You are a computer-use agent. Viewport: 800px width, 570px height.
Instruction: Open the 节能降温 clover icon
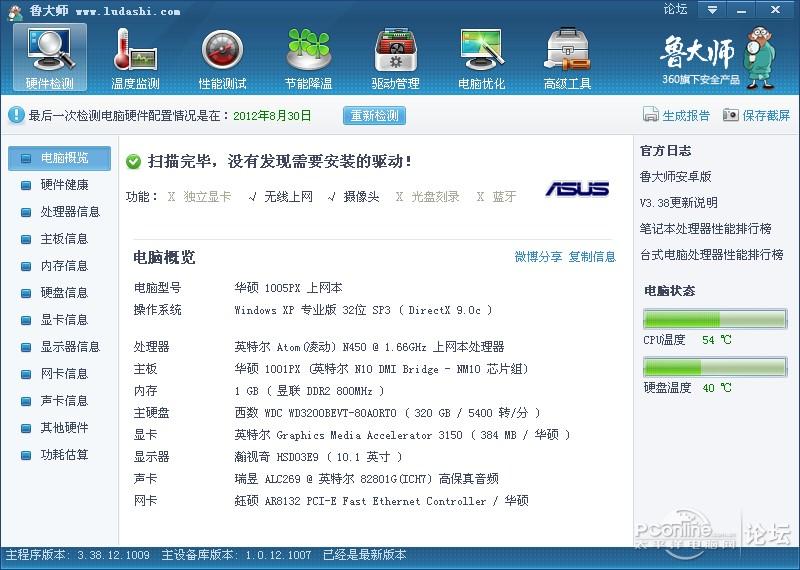[308, 57]
